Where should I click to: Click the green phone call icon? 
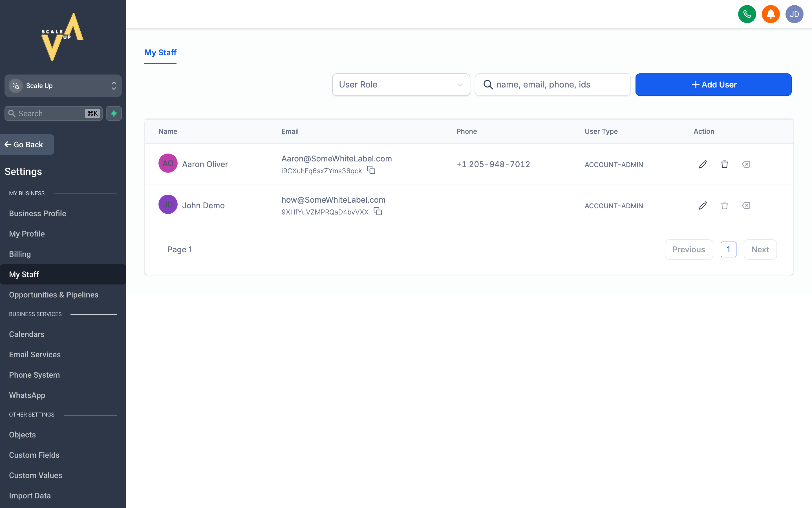click(747, 14)
